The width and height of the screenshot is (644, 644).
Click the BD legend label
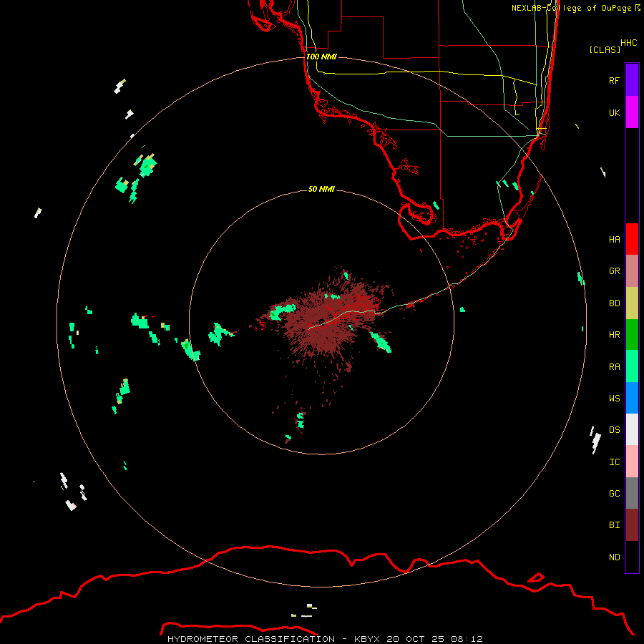coord(614,303)
